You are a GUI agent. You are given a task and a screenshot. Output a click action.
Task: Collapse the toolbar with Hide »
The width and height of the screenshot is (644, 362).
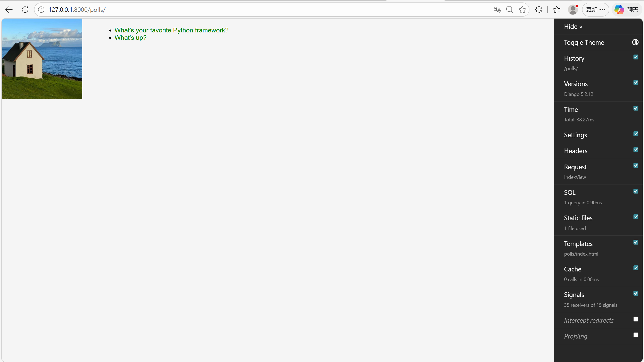[573, 26]
